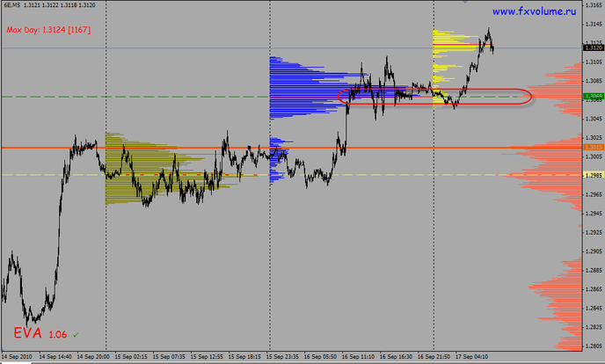The height and width of the screenshot is (364, 605).
Task: Click time axis label 15 Sep 23:35
Action: point(282,357)
